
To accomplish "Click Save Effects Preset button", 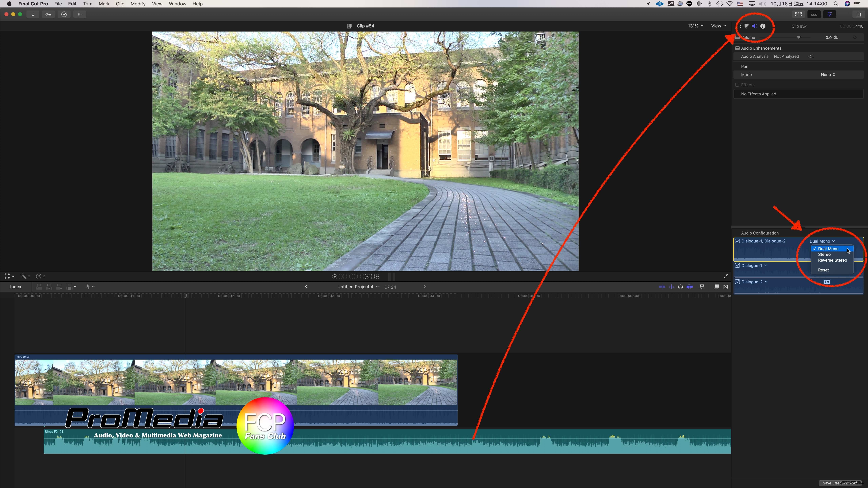I will pyautogui.click(x=841, y=483).
